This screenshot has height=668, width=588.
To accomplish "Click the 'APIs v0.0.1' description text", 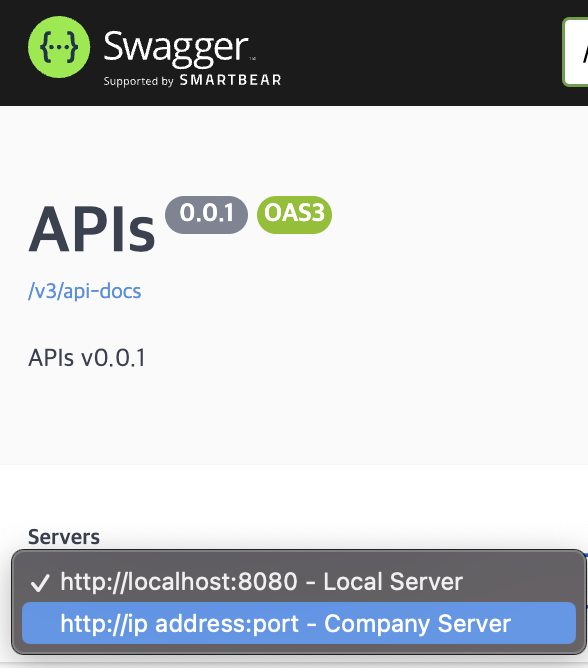I will [x=87, y=357].
